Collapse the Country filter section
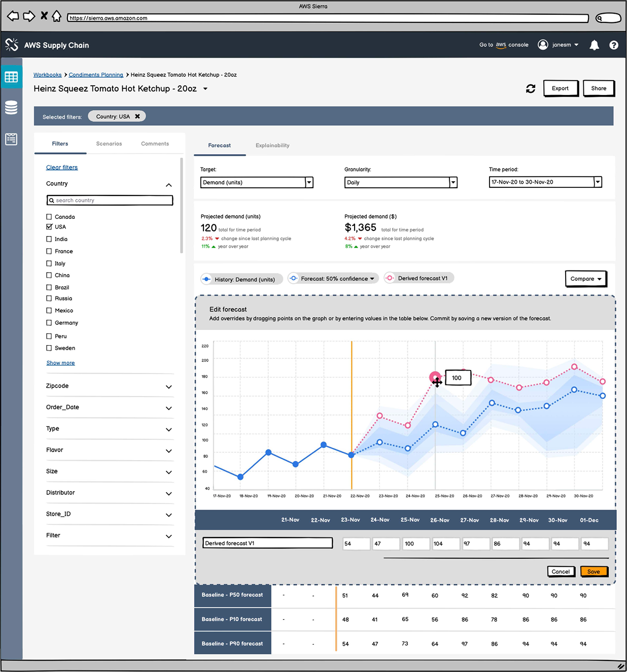 [x=169, y=185]
